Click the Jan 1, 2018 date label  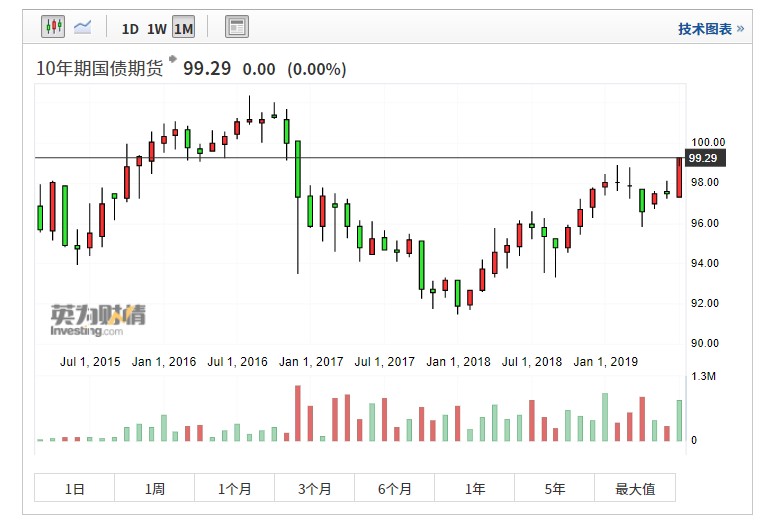pyautogui.click(x=458, y=362)
